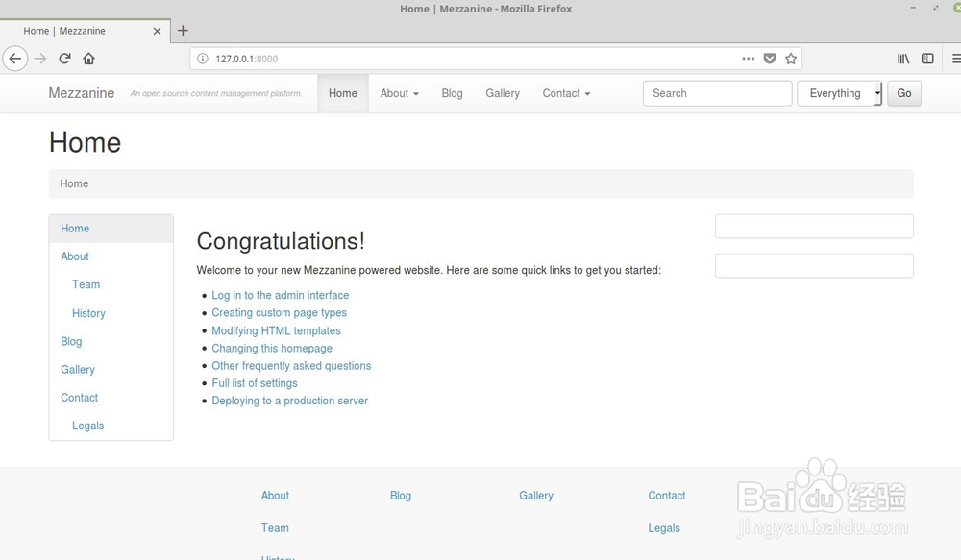
Task: Select the Home | Mezzanine browser tab
Action: (x=85, y=31)
